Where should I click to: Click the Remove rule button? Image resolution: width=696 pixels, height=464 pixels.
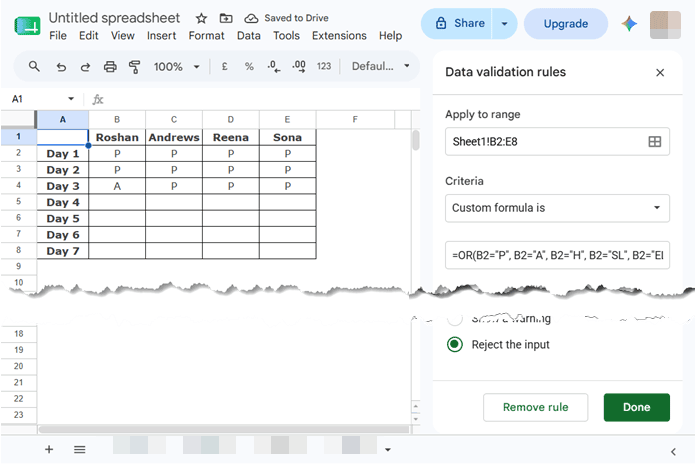(x=535, y=407)
